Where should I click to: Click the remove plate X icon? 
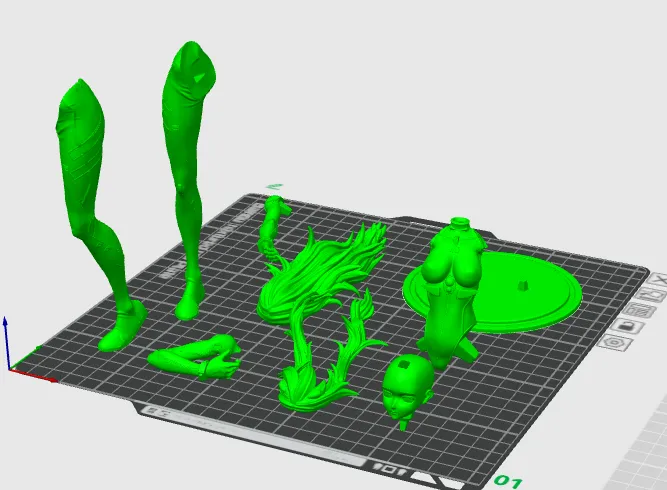tap(658, 281)
